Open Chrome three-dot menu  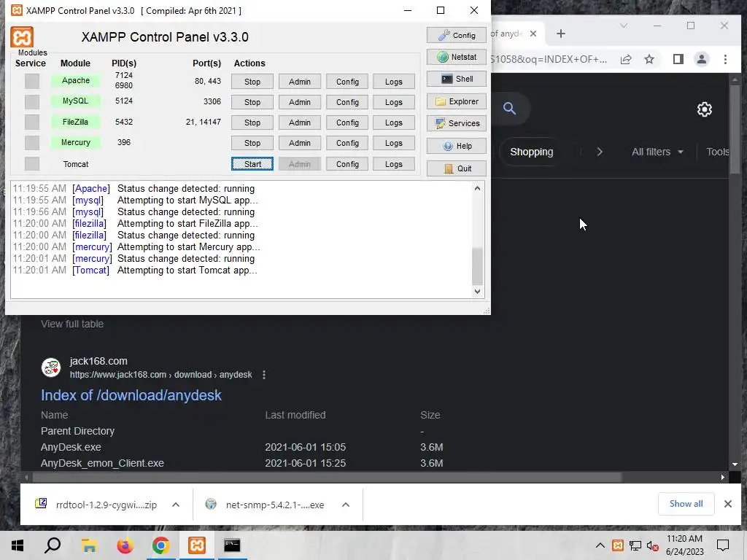(x=725, y=59)
